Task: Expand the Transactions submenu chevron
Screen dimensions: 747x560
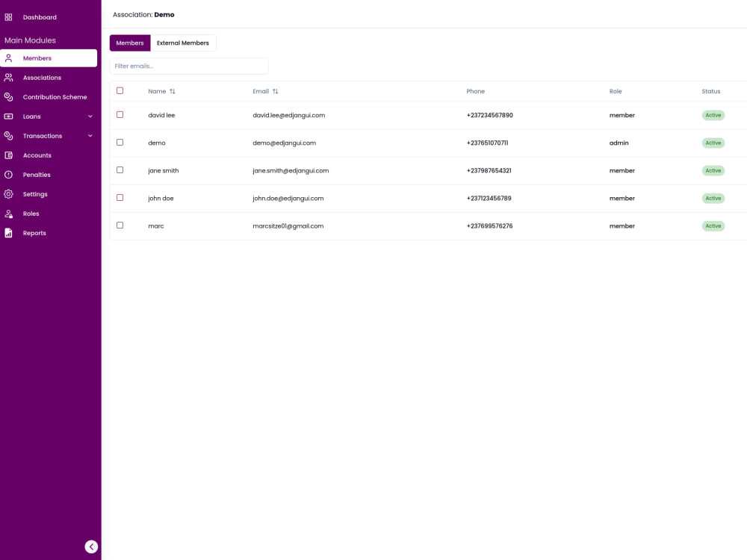Action: pyautogui.click(x=90, y=136)
